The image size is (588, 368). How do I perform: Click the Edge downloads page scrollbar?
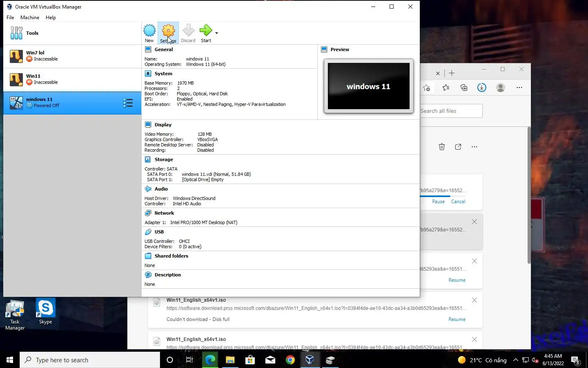[529, 195]
